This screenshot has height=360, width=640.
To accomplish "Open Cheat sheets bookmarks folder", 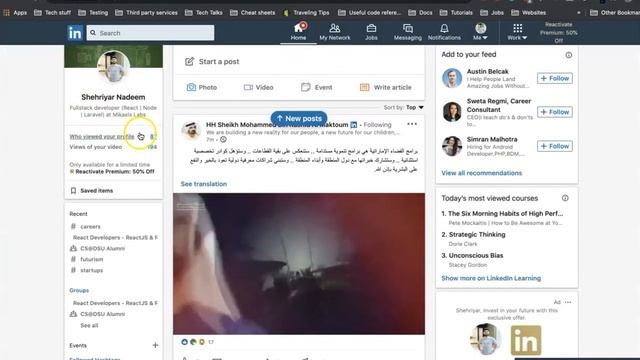I will [253, 13].
